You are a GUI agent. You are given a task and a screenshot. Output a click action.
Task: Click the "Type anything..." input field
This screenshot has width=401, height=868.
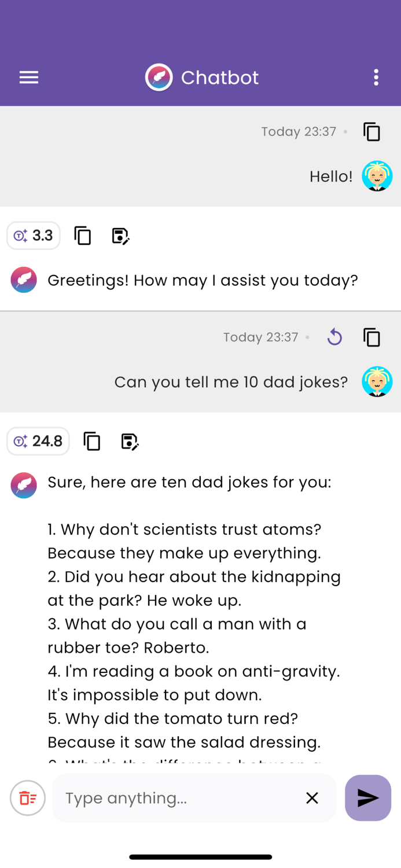[174, 798]
